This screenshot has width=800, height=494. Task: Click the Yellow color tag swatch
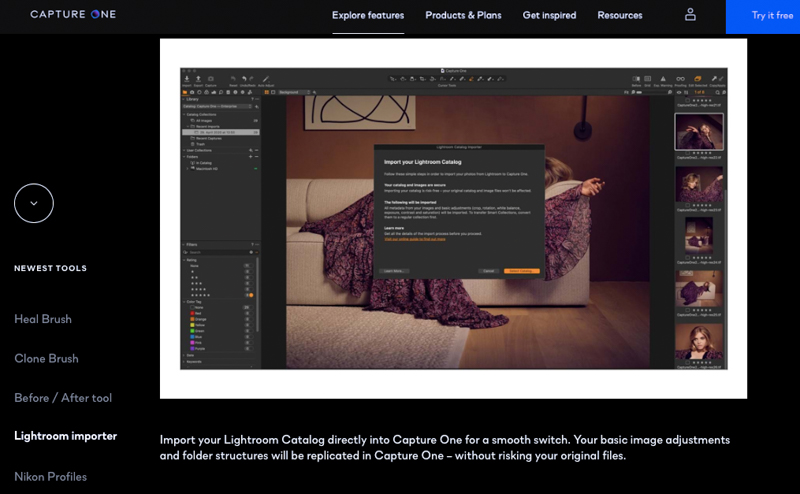(192, 325)
